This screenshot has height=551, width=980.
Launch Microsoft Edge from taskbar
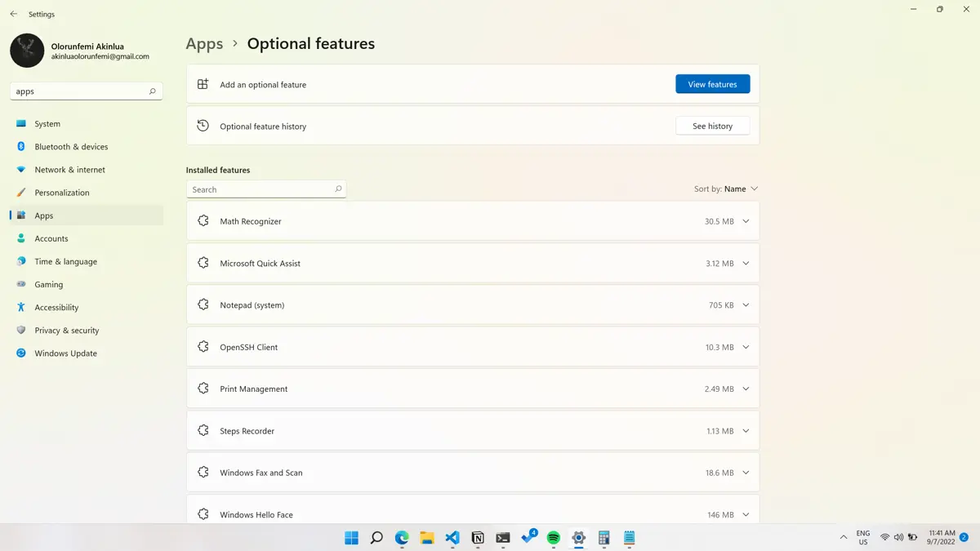point(402,538)
